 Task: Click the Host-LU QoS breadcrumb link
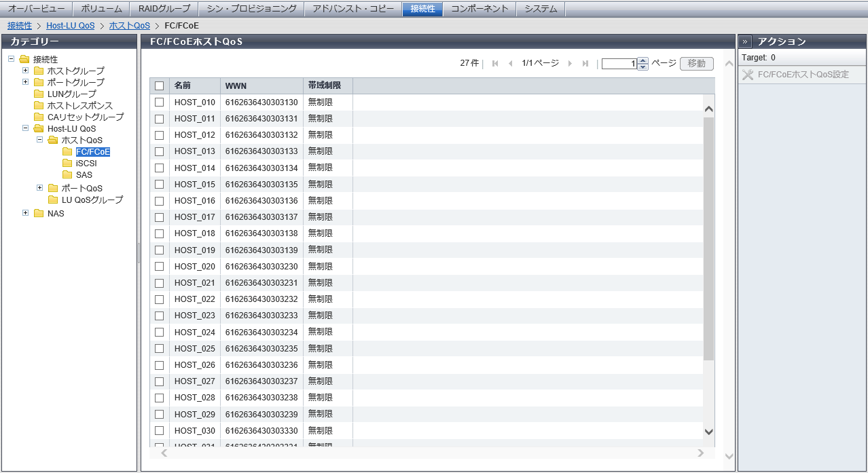coord(71,26)
